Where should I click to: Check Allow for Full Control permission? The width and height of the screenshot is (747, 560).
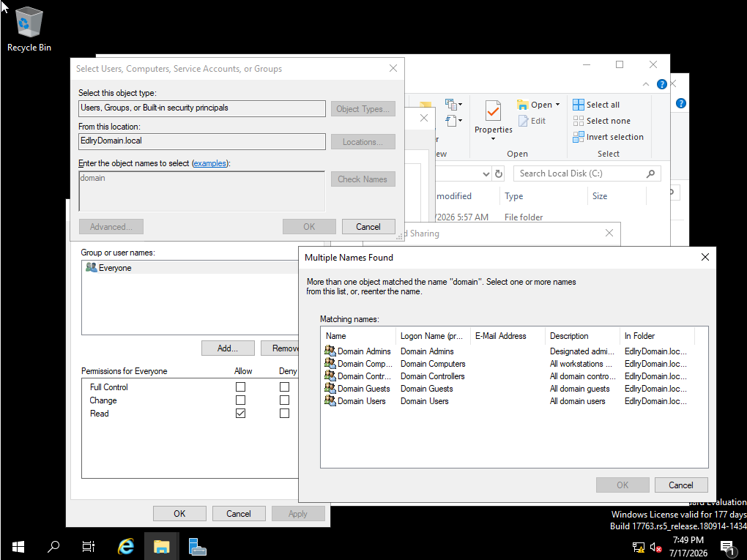[x=241, y=387]
